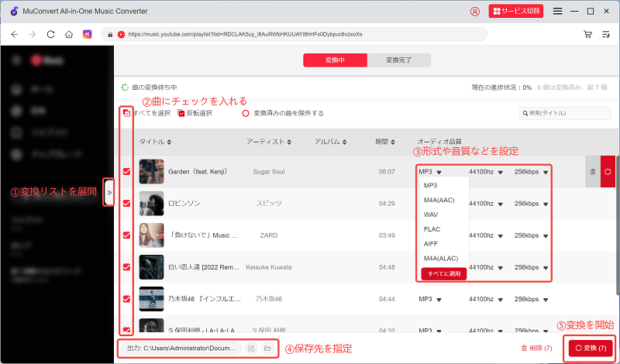620x364 pixels.
Task: Click the artist name Keisuke Kuwata
Action: coord(269,267)
